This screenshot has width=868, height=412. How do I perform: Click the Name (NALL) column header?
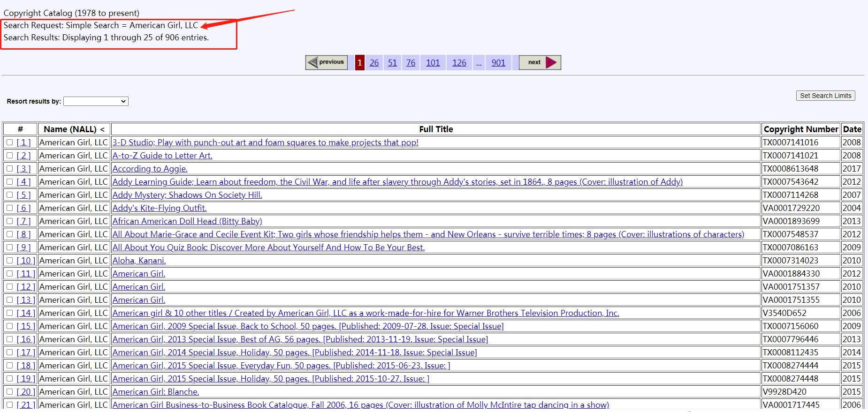pos(74,129)
